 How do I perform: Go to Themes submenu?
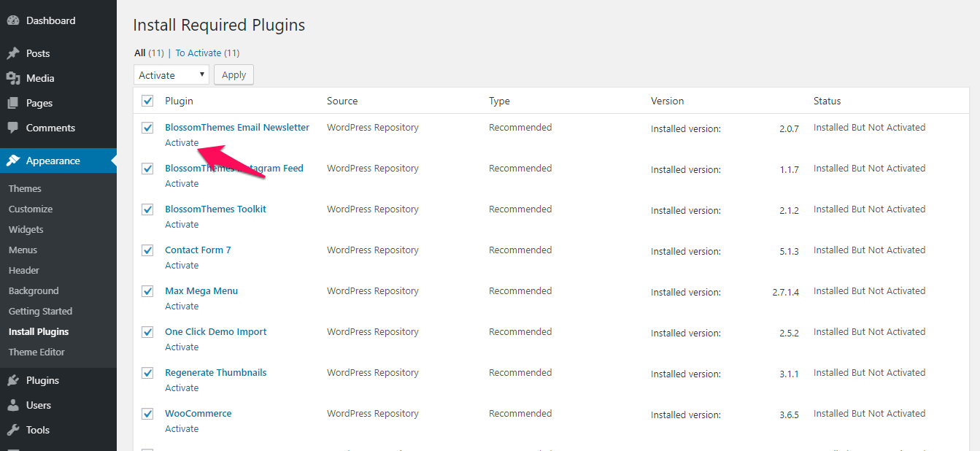tap(25, 188)
